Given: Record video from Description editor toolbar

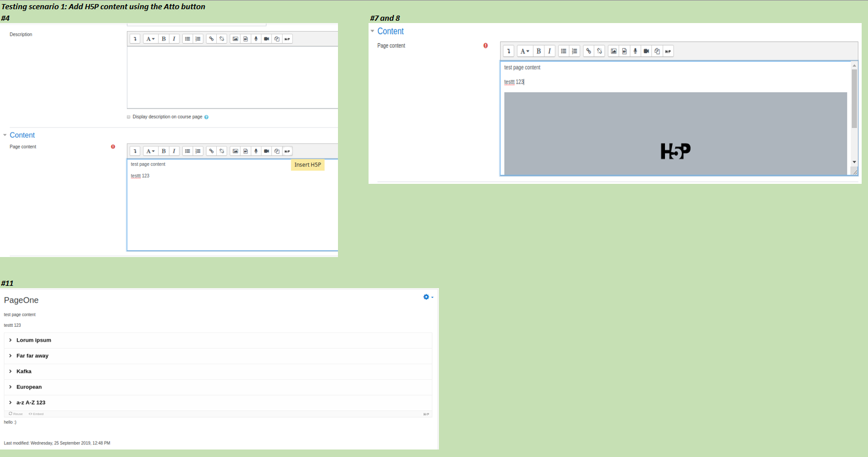Looking at the screenshot, I should (266, 39).
